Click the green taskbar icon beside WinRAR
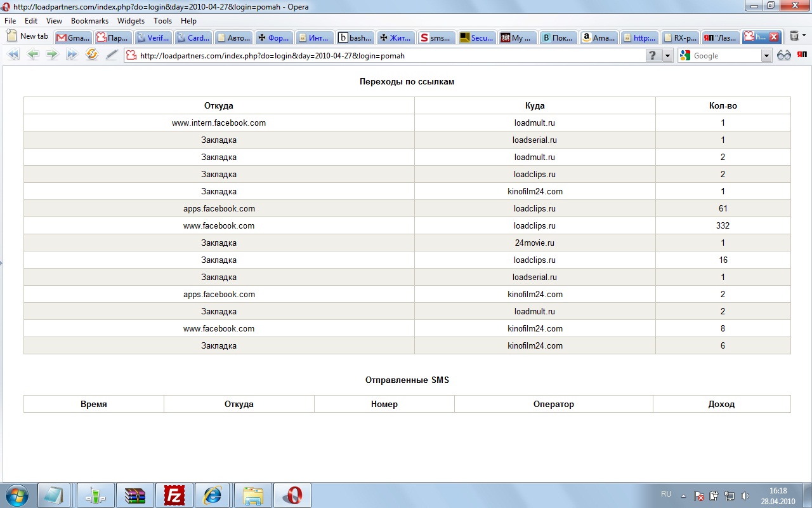This screenshot has width=812, height=508. point(95,495)
